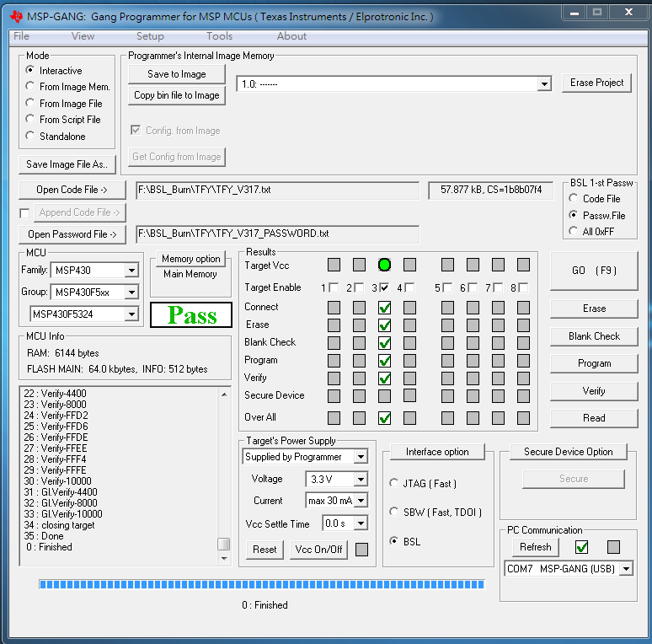
Task: Click Secure Device Option button
Action: tap(568, 452)
